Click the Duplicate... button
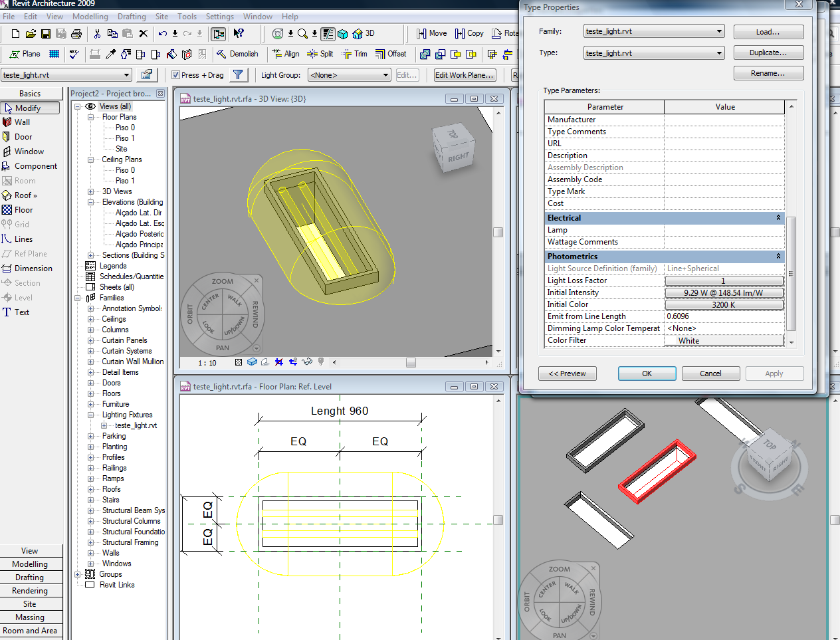 (x=768, y=53)
